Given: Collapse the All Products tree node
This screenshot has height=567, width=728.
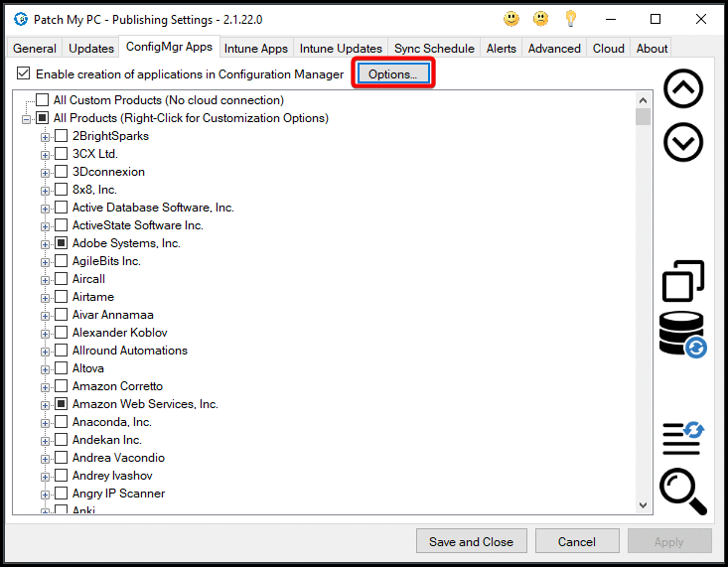Looking at the screenshot, I should click(27, 118).
